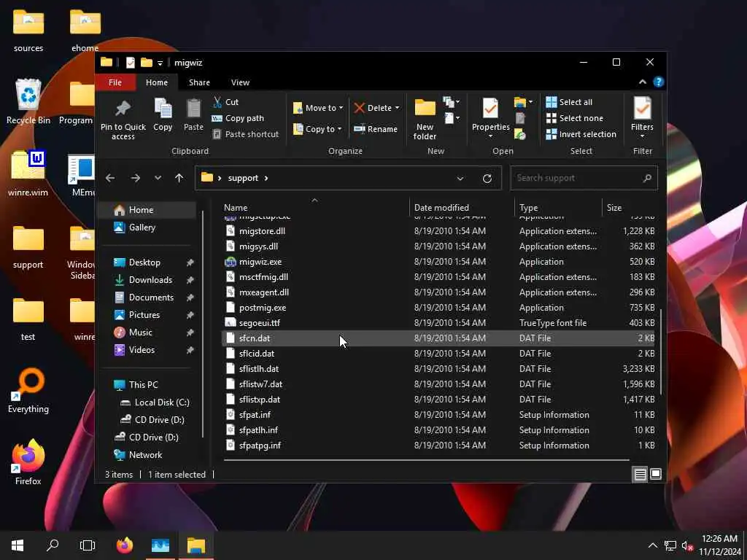
Task: Open the Filters dropdown
Action: coord(642,117)
